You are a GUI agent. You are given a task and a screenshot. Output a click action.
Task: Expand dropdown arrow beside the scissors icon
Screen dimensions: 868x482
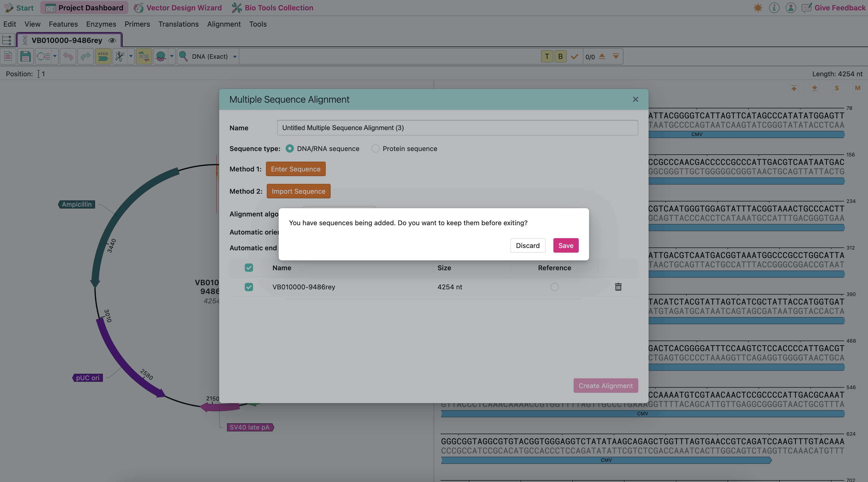(131, 56)
